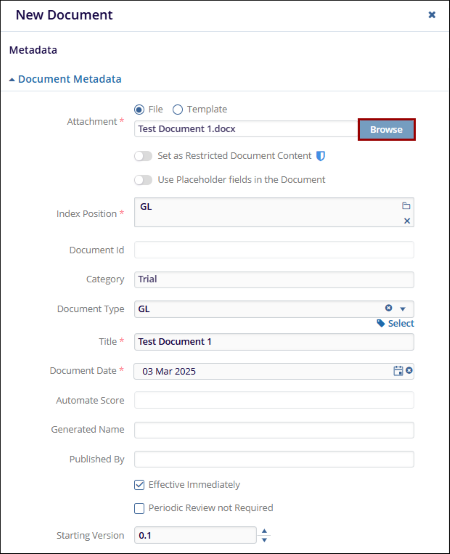Clear the Document Date value
Viewport: 450px width, 554px height.
(x=409, y=370)
